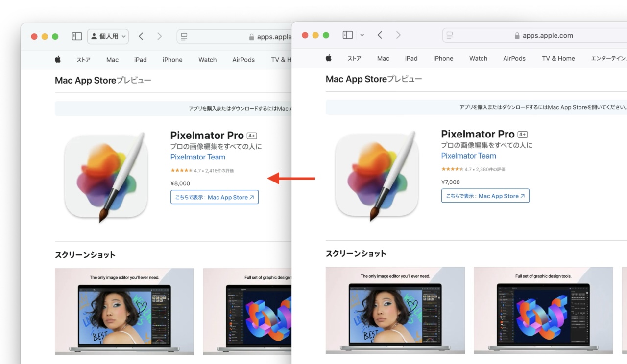Open iPad in the left window nav
627x364 pixels.
(x=141, y=60)
